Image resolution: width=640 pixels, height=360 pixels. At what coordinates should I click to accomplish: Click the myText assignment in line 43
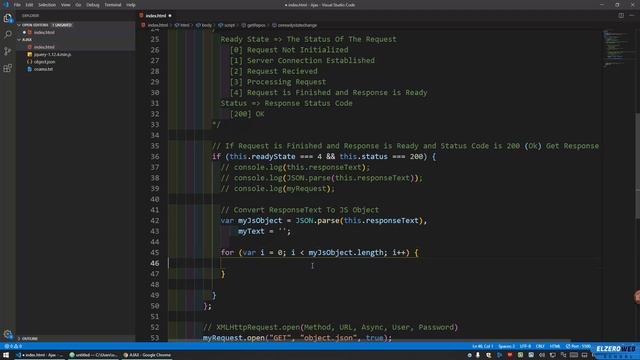264,231
